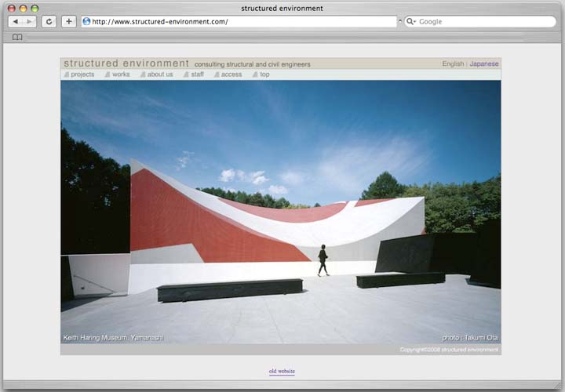565x392 pixels.
Task: Switch language to Japanese
Action: [484, 64]
